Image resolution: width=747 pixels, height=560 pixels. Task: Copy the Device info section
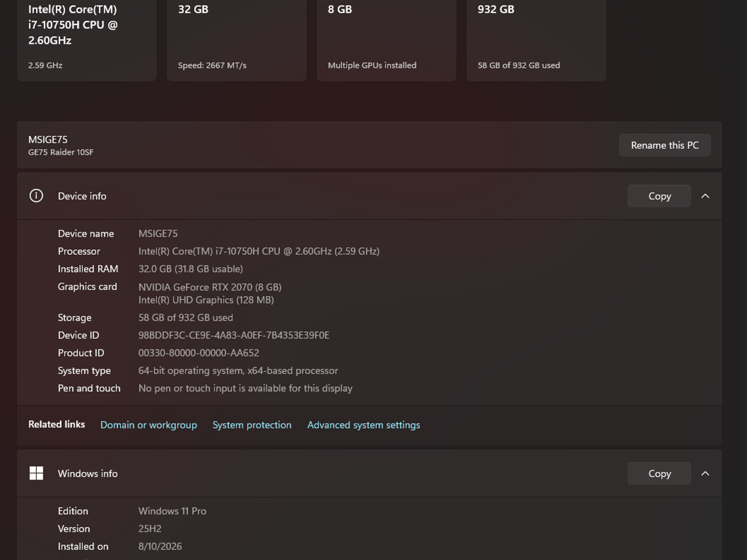(x=659, y=196)
